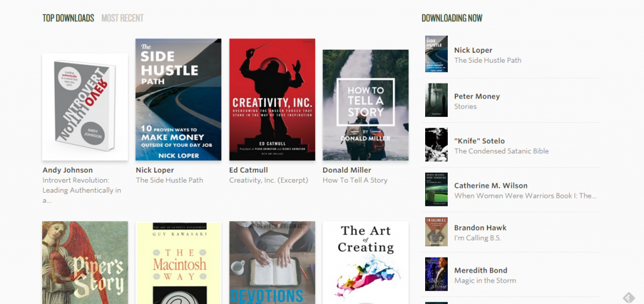Click the diamond logo icon at bottom-right corner

[x=628, y=297]
